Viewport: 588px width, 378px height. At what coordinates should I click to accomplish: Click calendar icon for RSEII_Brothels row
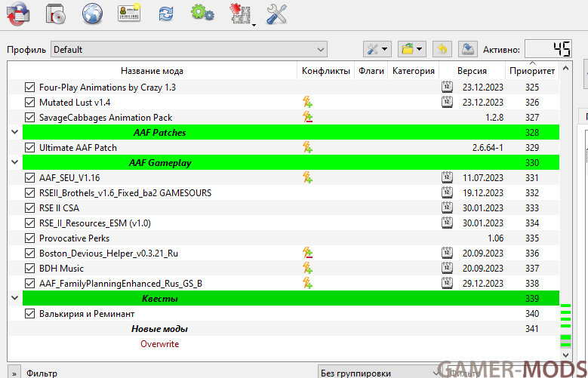[x=447, y=192]
